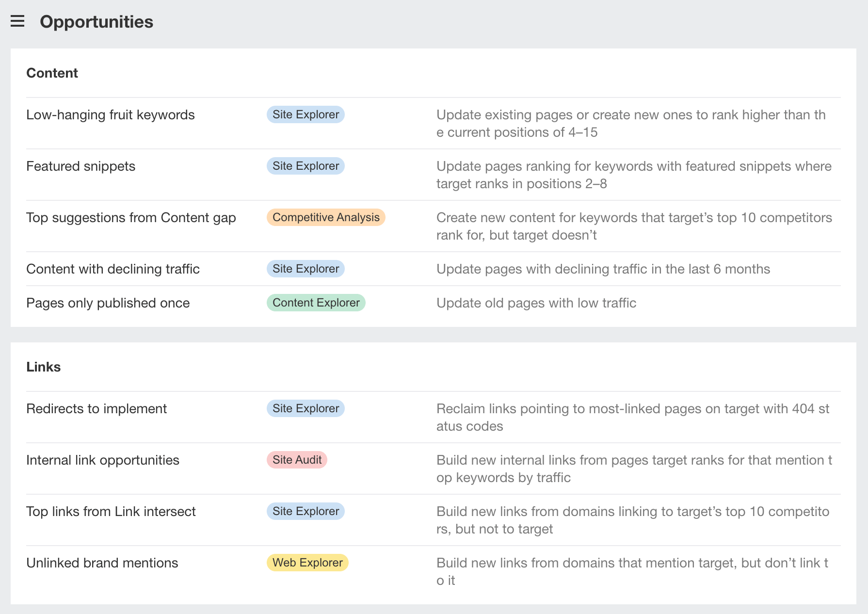Viewport: 868px width, 614px height.
Task: Click the Featured snippets opportunity link
Action: 81,166
